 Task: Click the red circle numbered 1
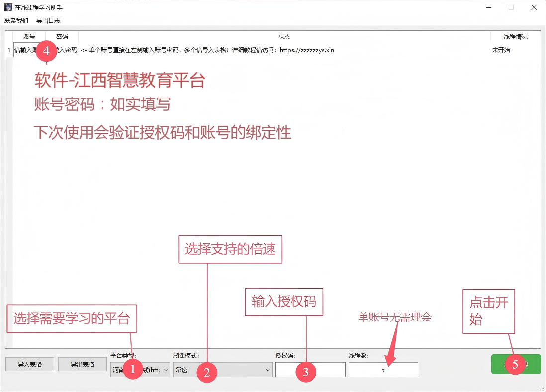click(x=132, y=370)
